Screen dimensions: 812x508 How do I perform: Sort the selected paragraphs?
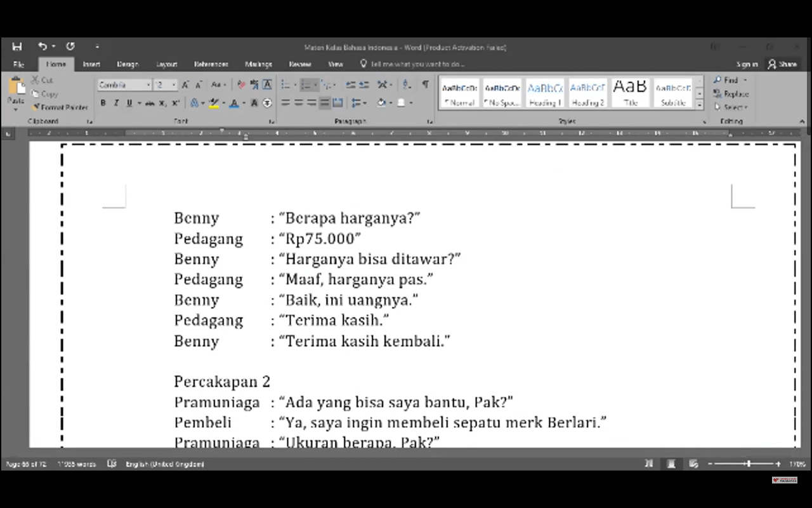(x=407, y=84)
